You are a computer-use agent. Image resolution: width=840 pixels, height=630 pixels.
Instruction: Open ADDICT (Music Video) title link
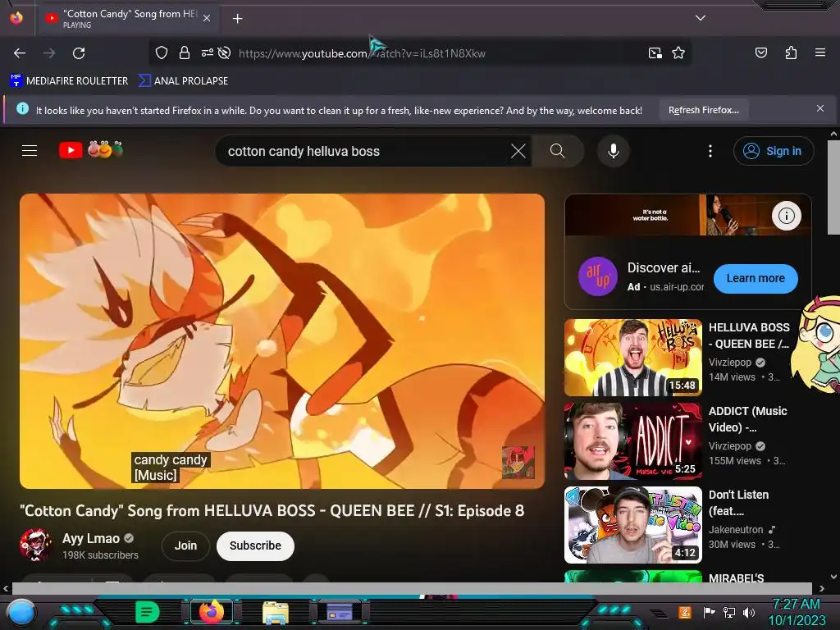747,419
